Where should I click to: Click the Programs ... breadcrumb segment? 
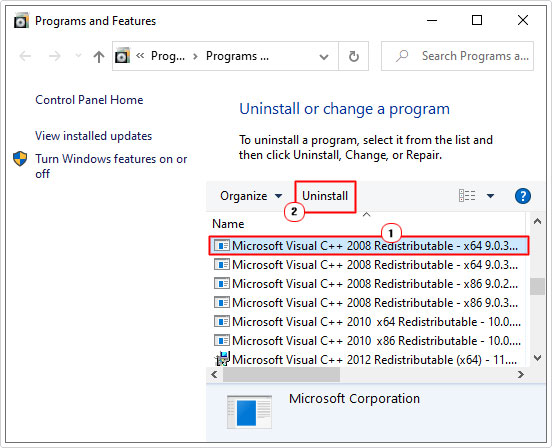[237, 56]
